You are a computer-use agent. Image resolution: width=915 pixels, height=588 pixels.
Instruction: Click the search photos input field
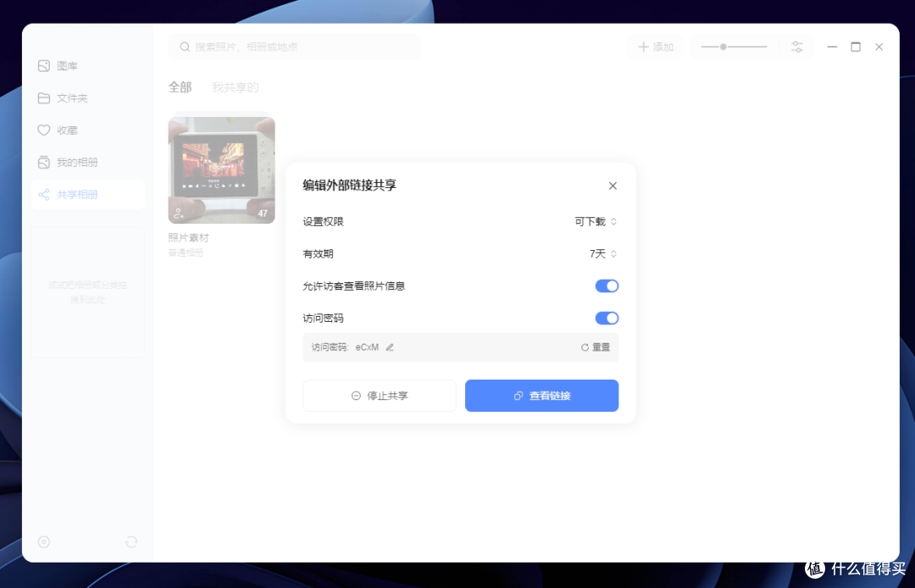[295, 47]
